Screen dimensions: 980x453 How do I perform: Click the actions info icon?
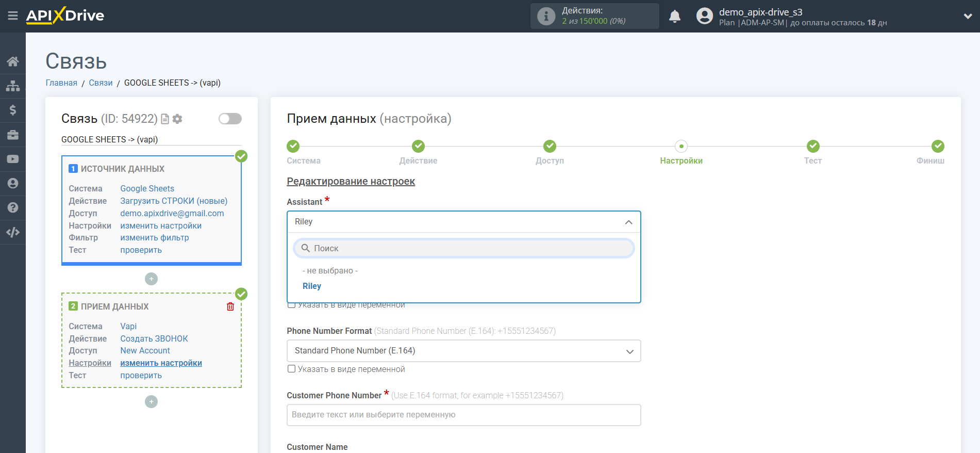[546, 16]
